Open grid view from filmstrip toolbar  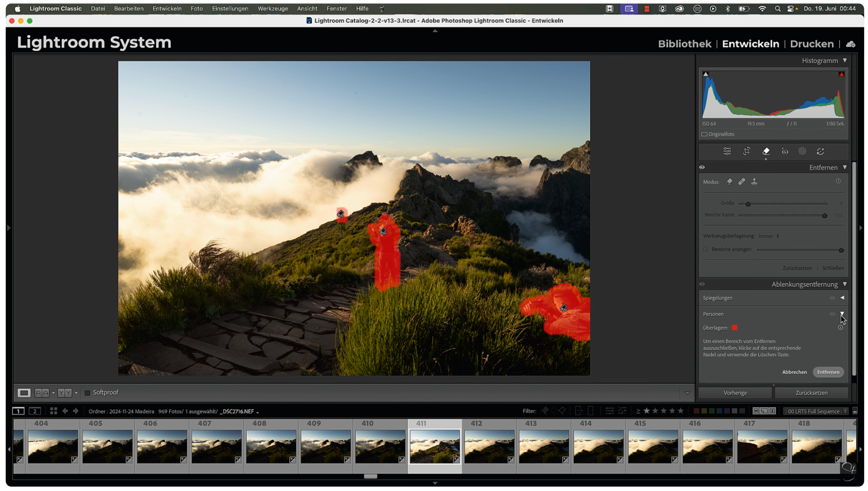[x=53, y=411]
